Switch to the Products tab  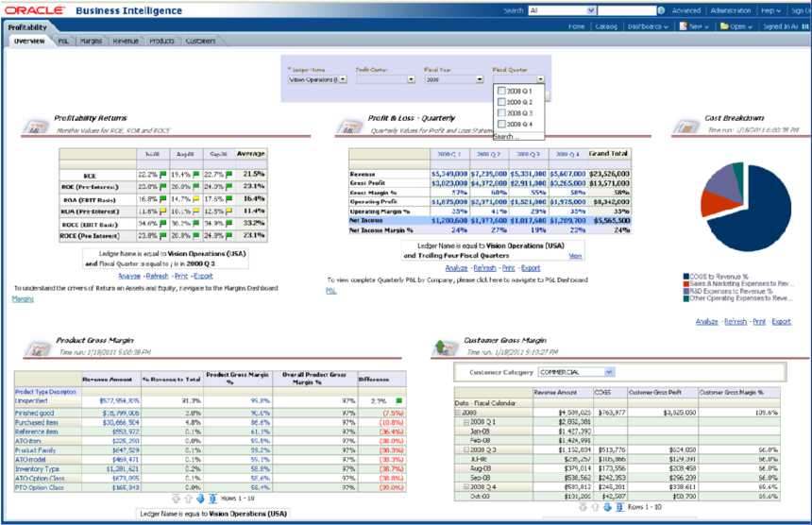pyautogui.click(x=161, y=41)
